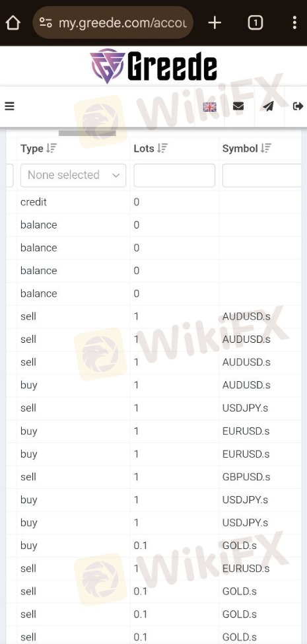Image resolution: width=307 pixels, height=644 pixels.
Task: Click the site info icon in address bar
Action: tap(46, 23)
